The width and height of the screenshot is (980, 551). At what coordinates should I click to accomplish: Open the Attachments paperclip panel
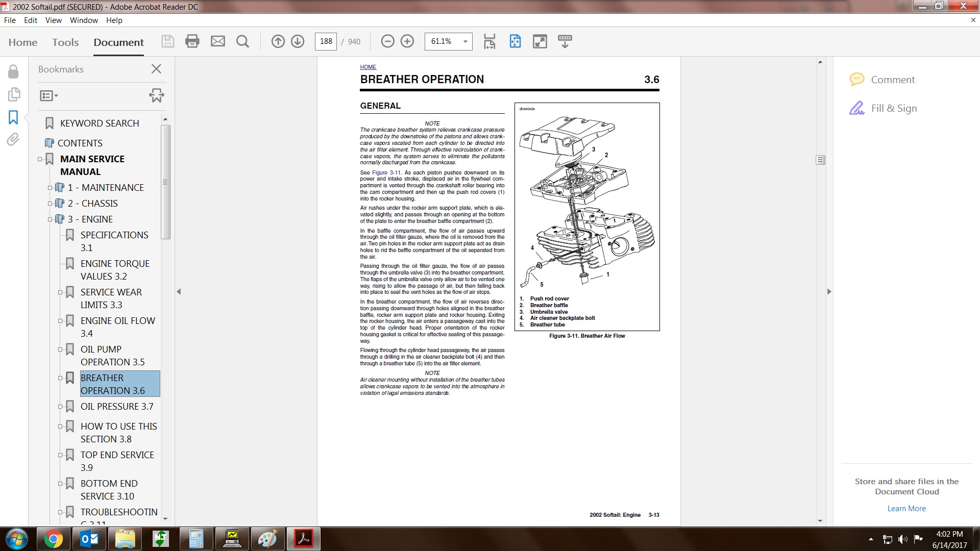(x=13, y=139)
